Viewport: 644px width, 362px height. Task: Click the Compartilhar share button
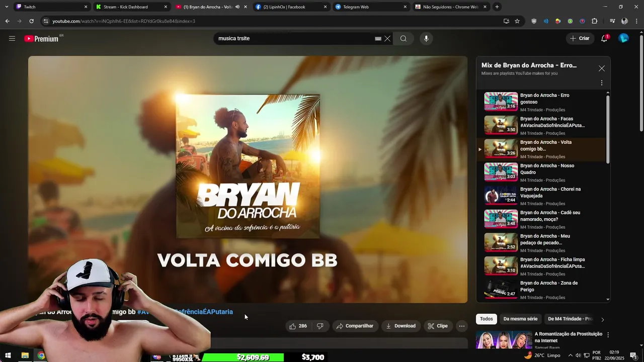point(355,326)
